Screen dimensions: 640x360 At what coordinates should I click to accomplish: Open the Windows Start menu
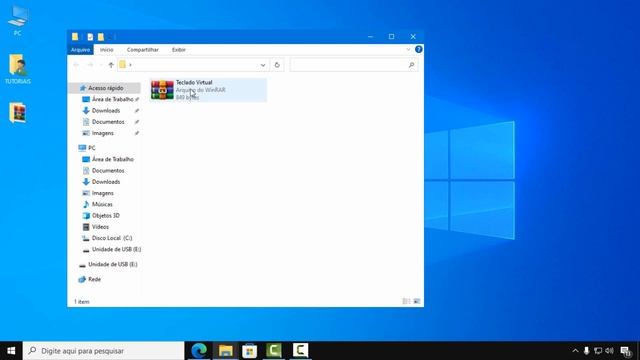11,351
